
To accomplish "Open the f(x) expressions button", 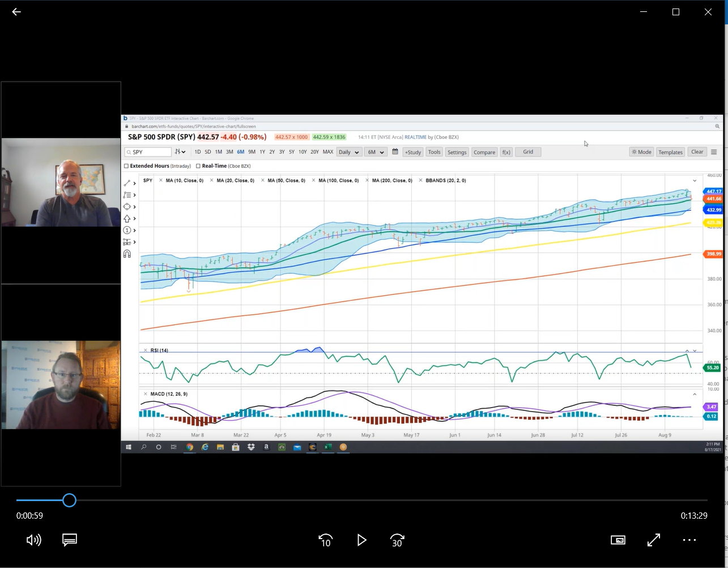I will 506,152.
